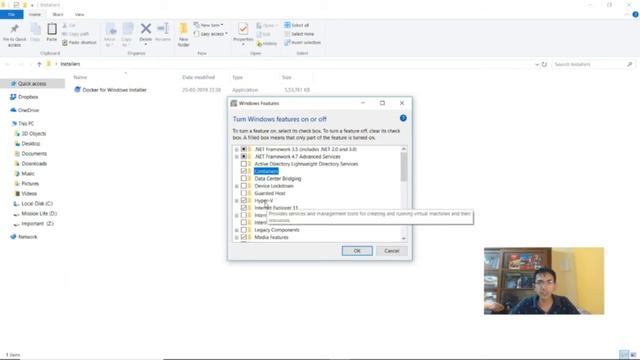Click Cancel in Windows Features dialog
Image resolution: width=640 pixels, height=360 pixels.
[x=391, y=251]
